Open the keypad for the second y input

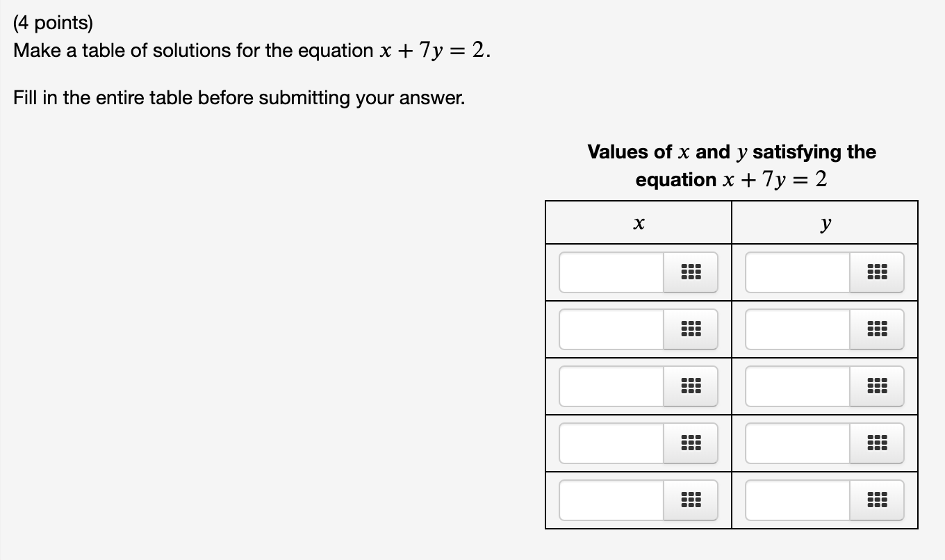click(x=878, y=329)
